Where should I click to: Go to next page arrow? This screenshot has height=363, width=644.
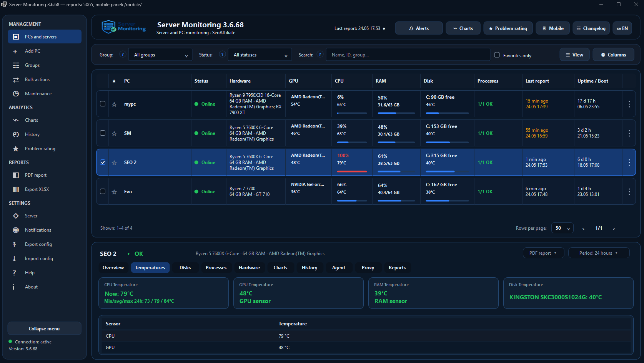coord(614,229)
